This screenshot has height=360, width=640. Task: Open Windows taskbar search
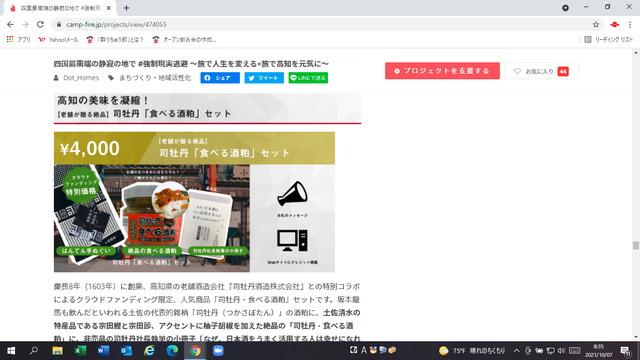pyautogui.click(x=34, y=351)
